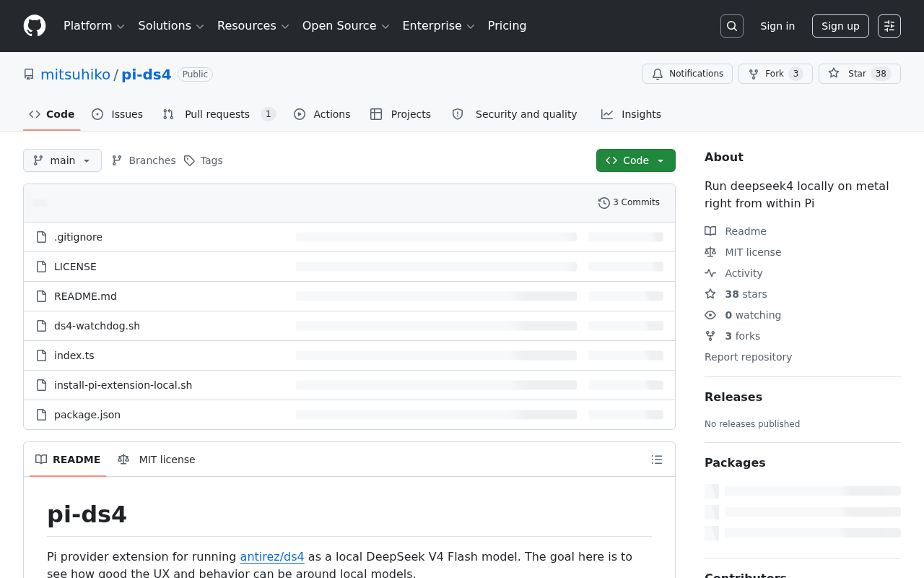
Task: Click the file icon next to package.json
Action: (42, 415)
